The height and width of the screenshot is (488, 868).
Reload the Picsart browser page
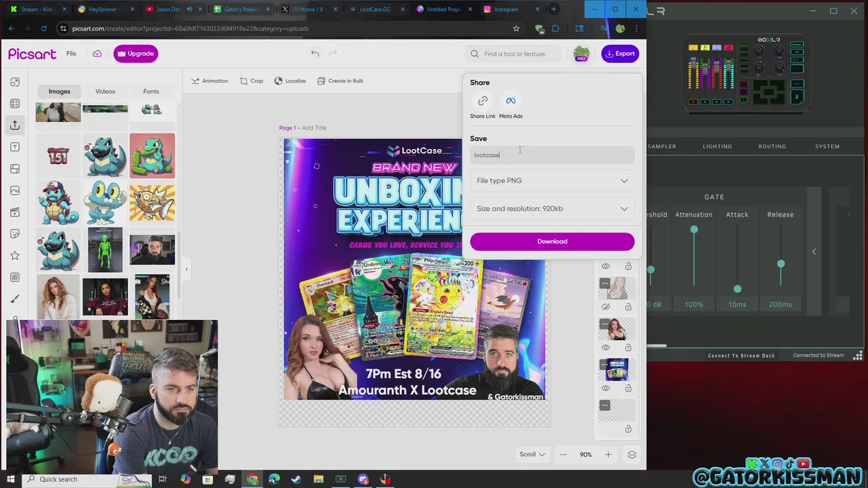(x=43, y=28)
